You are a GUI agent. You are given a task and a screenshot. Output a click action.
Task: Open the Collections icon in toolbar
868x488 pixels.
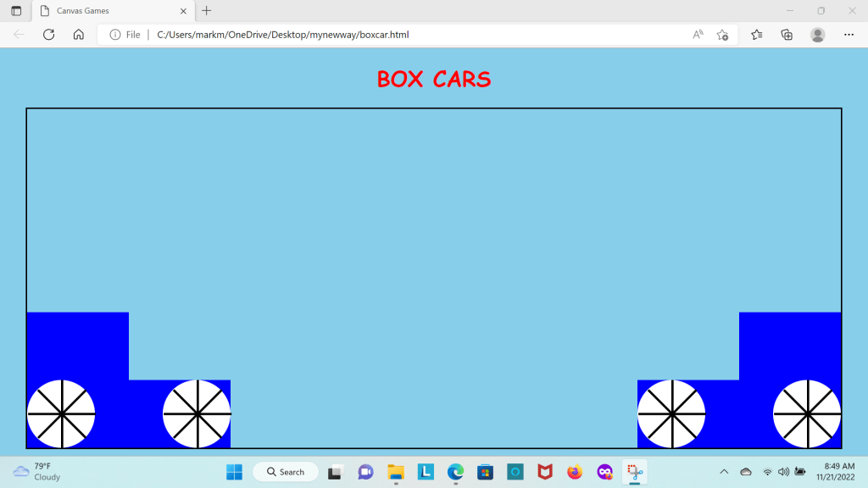pos(787,35)
